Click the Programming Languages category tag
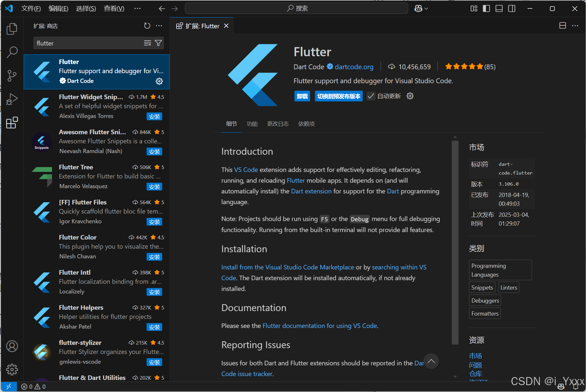This screenshot has height=392, width=586. (500, 270)
